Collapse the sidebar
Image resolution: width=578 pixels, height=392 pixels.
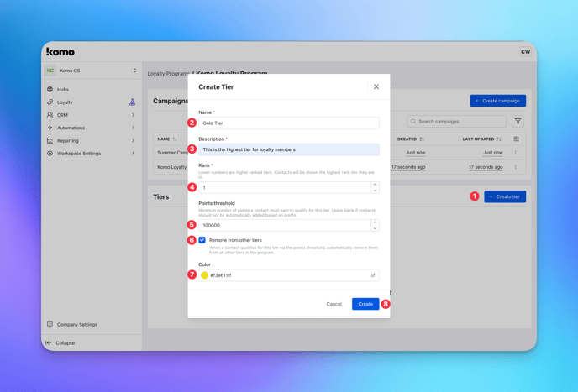60,343
